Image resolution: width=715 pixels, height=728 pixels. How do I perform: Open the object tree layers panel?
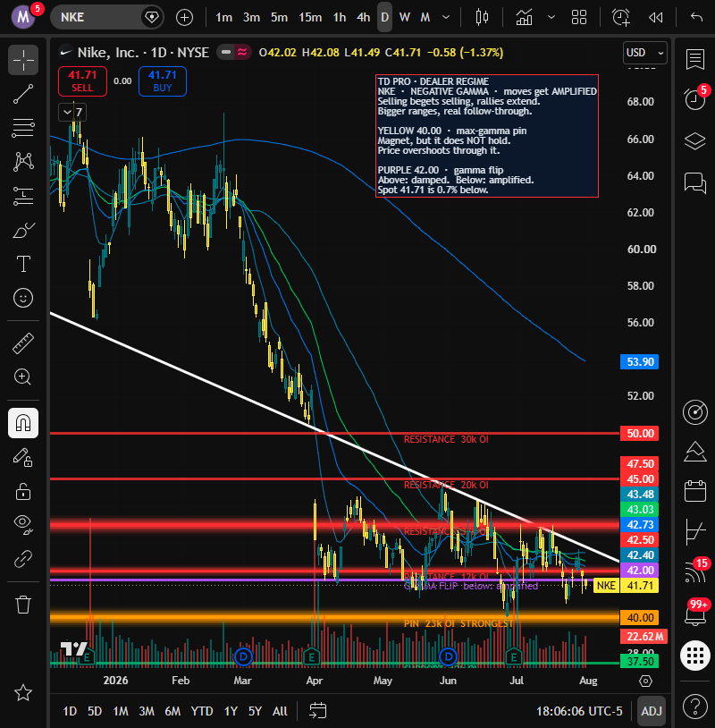point(694,140)
